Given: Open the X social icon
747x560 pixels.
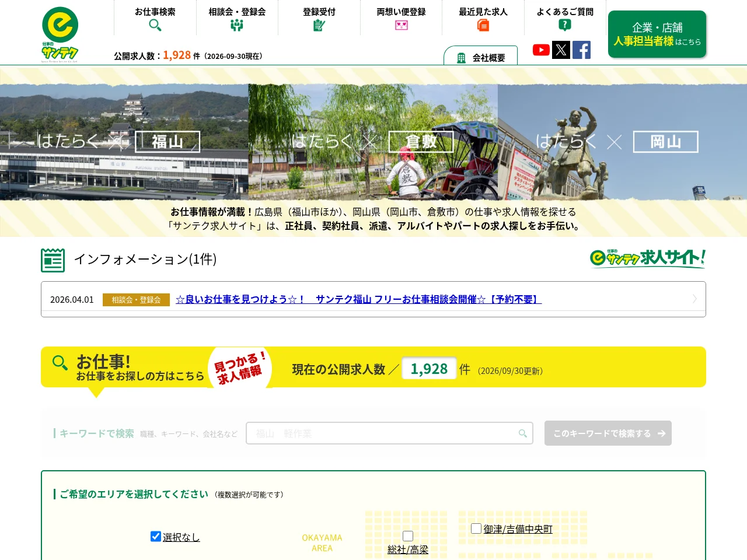Looking at the screenshot, I should 561,50.
